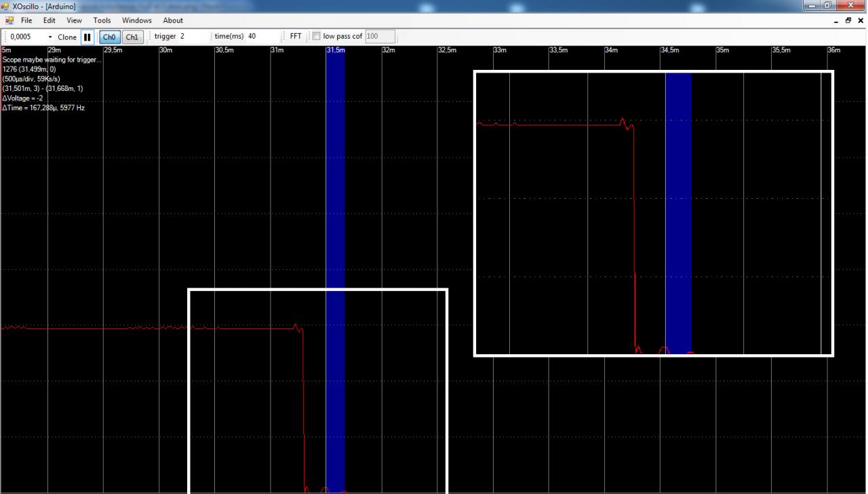Image resolution: width=868 pixels, height=494 pixels.
Task: Pause acquisition with the pause button
Action: [87, 37]
